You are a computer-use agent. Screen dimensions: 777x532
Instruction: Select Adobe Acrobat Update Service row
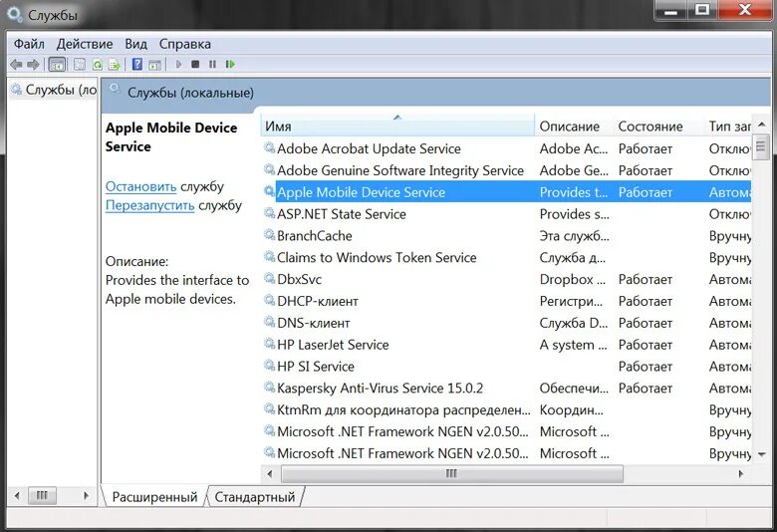coord(506,148)
